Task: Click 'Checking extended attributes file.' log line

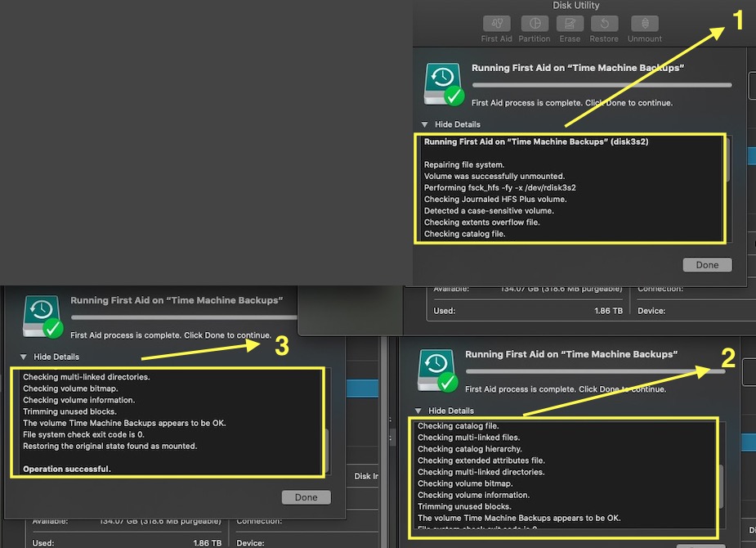Action: click(x=481, y=461)
